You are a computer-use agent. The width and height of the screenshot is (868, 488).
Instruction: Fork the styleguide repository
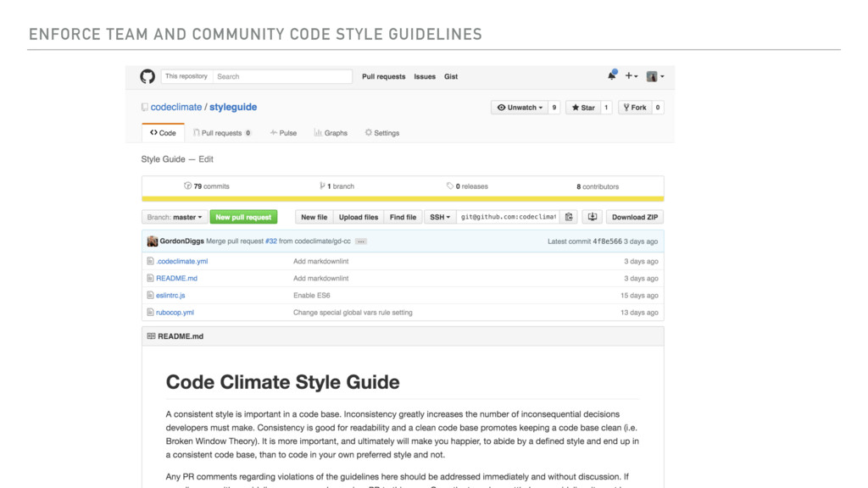[635, 108]
